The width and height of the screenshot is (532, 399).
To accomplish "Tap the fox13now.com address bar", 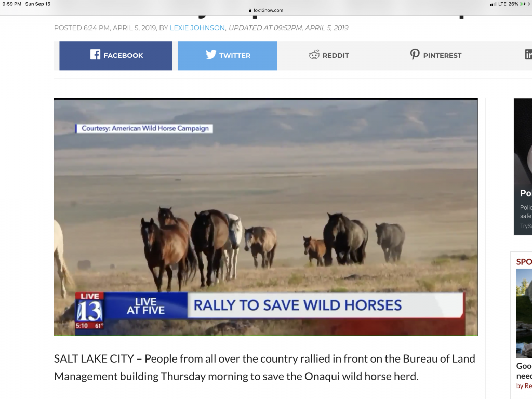I will (x=266, y=10).
